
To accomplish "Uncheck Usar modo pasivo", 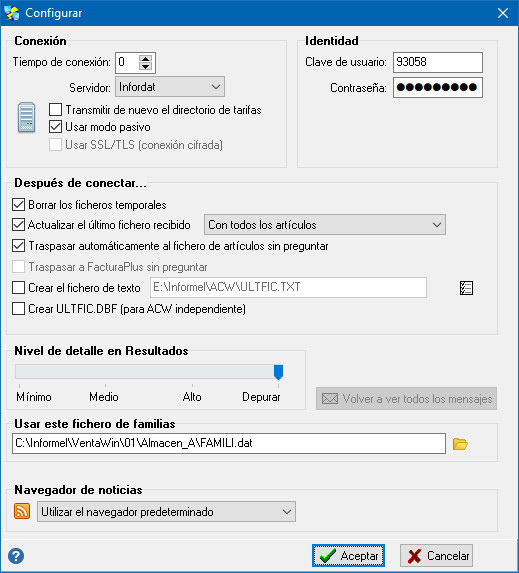I will pyautogui.click(x=55, y=127).
